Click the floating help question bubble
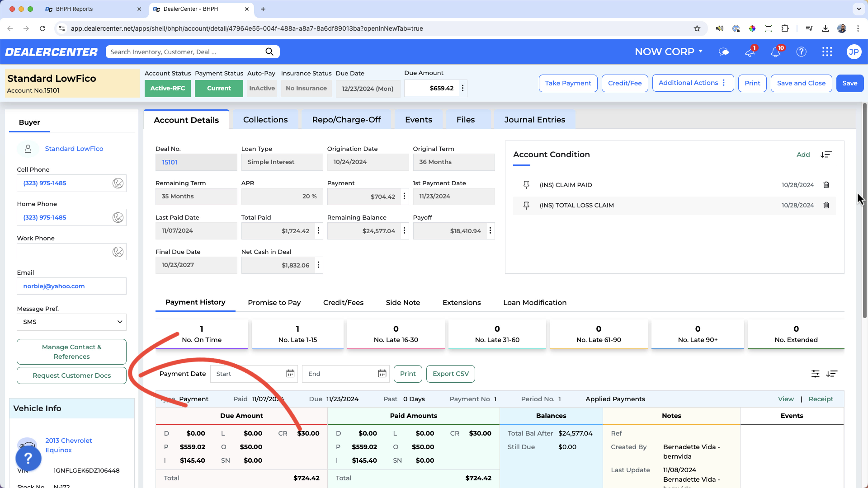 coord(28,458)
